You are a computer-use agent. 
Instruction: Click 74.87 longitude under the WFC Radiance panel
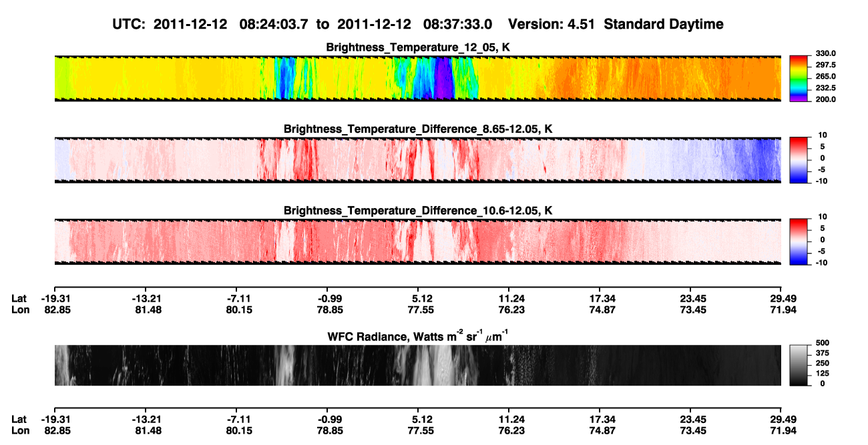pyautogui.click(x=602, y=431)
